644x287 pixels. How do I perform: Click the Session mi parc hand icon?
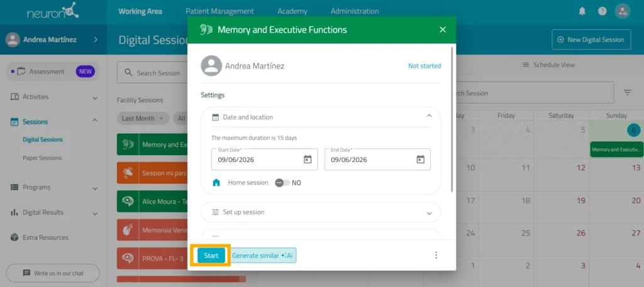coord(128,173)
